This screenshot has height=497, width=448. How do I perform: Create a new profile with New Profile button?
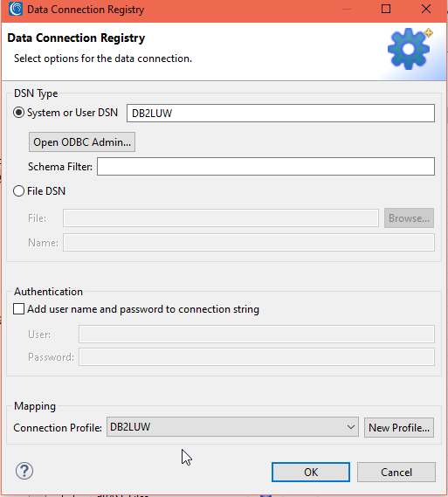pyautogui.click(x=399, y=428)
